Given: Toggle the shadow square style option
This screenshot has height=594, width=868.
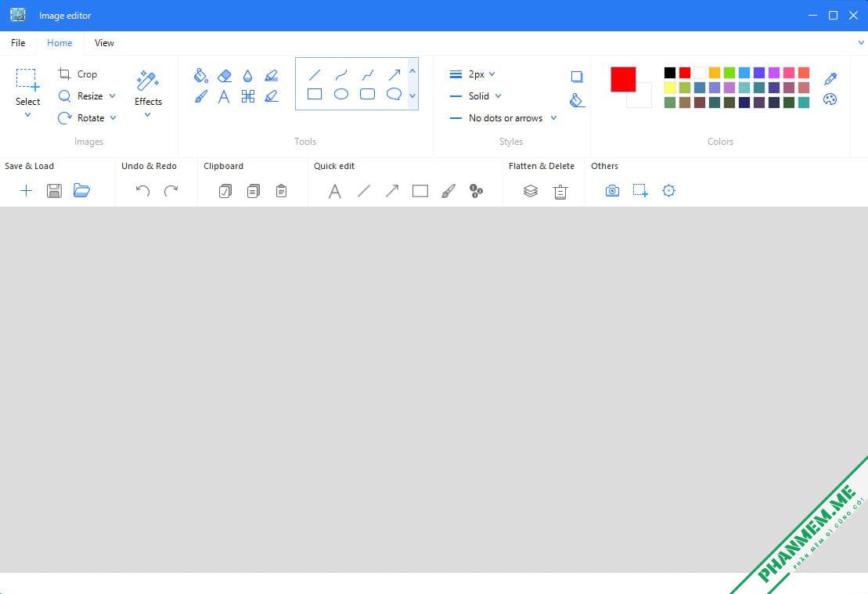Looking at the screenshot, I should 577,77.
